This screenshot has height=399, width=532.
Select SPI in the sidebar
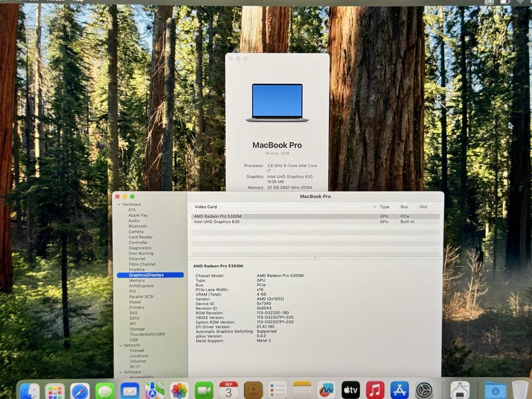point(133,323)
